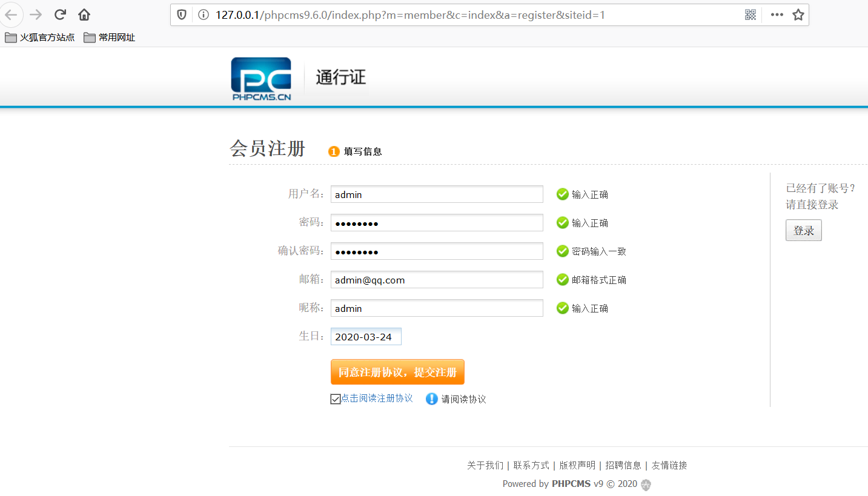Screen dimensions: 868x496
Task: Click the PHPCMS link in footer
Action: (x=571, y=484)
